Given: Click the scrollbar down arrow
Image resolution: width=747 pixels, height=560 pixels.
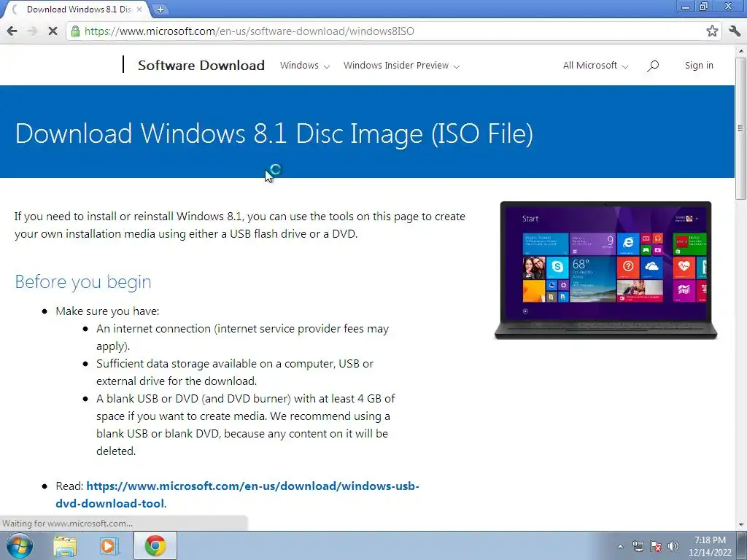Looking at the screenshot, I should tap(741, 525).
